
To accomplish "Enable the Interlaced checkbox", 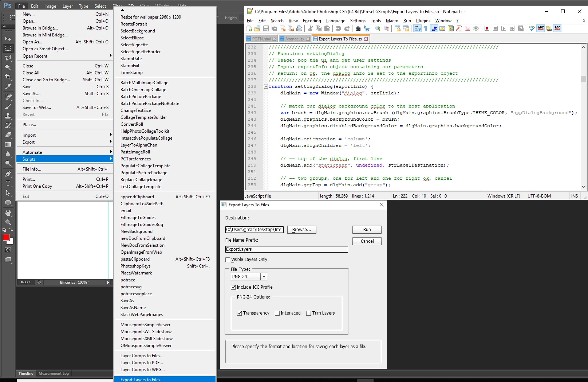I will [277, 313].
